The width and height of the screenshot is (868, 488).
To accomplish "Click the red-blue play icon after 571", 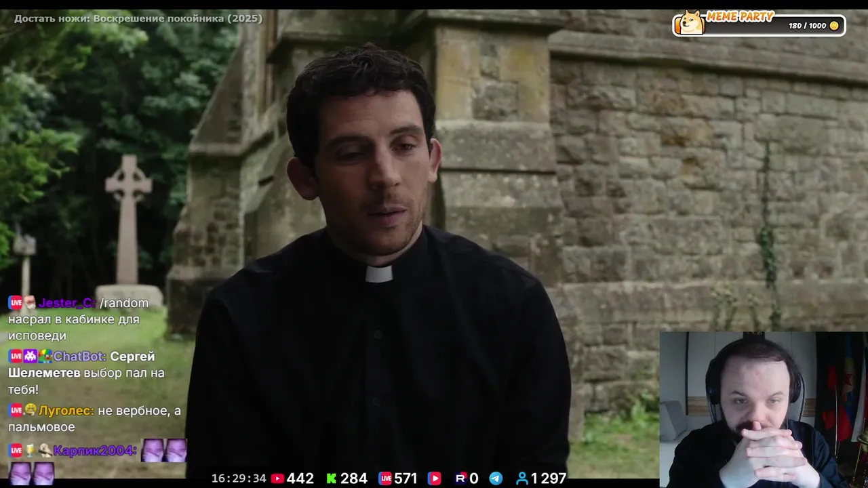I will [435, 479].
